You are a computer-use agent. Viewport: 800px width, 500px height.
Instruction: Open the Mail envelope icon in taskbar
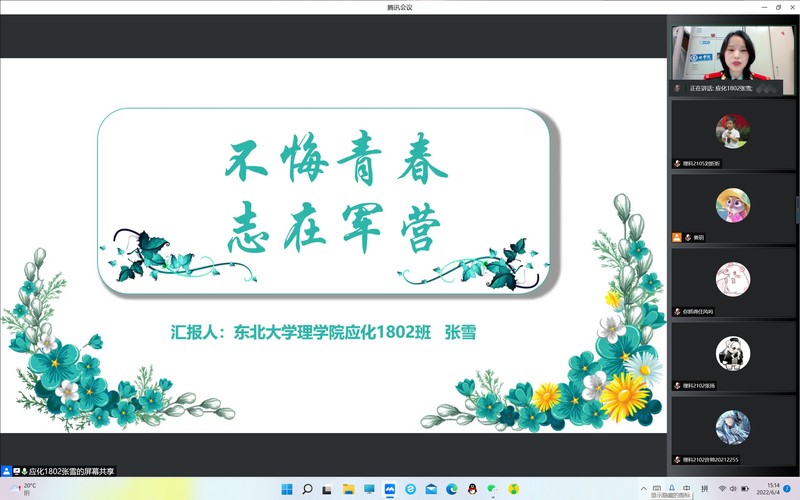[431, 489]
